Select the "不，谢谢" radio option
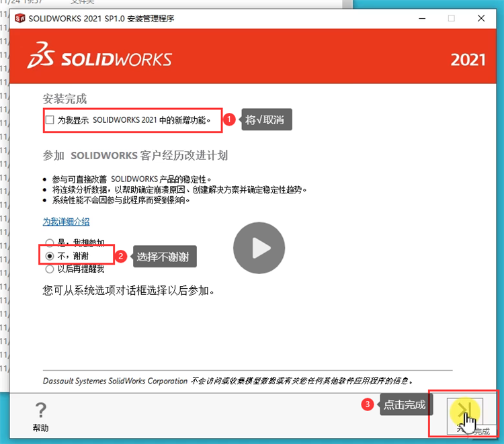The height and width of the screenshot is (444, 504). pos(50,256)
